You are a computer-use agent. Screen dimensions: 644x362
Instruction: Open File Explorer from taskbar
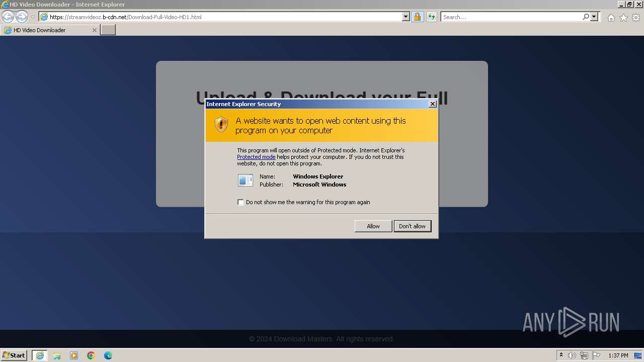pos(57,355)
